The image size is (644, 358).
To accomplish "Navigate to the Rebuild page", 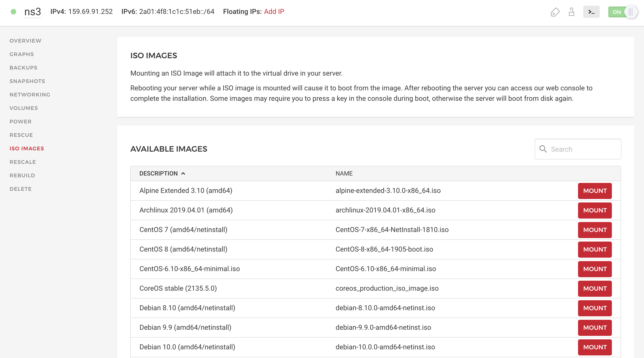I will click(22, 176).
